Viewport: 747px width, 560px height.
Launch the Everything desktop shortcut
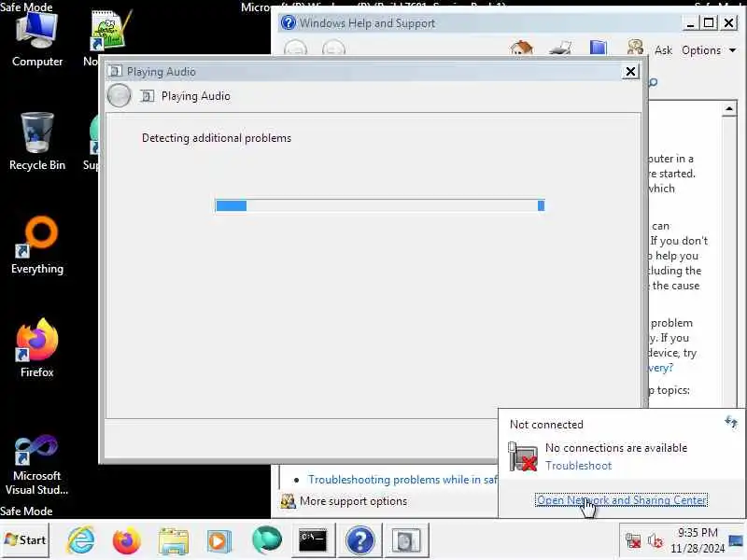coord(37,245)
